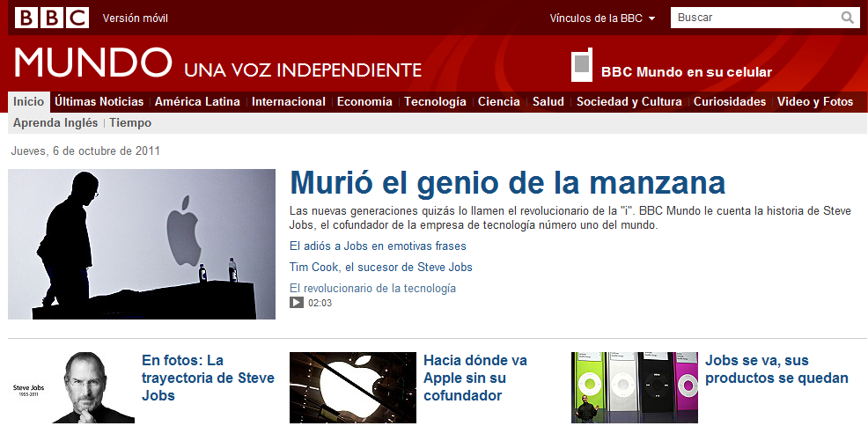The height and width of the screenshot is (426, 868).
Task: Go to América Latina section
Action: [x=197, y=102]
